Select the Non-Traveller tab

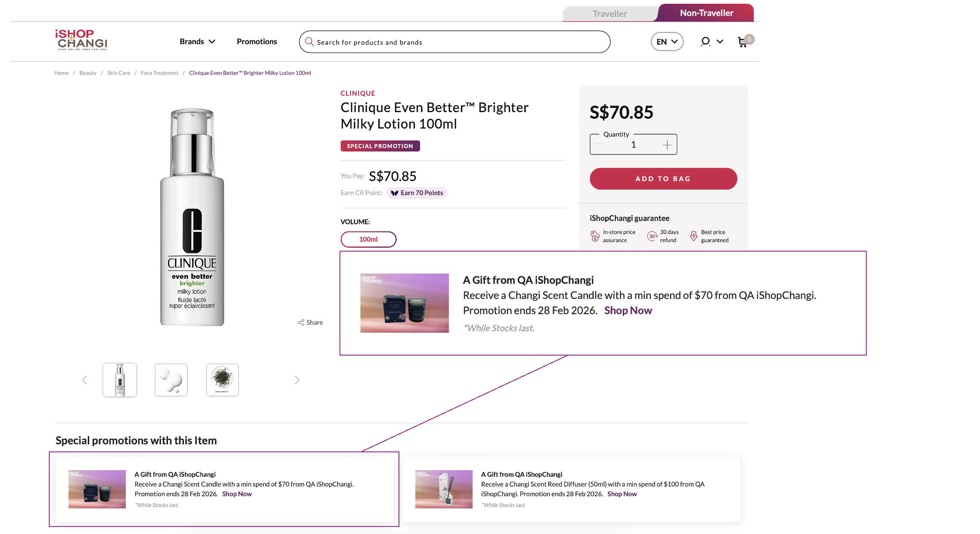tap(706, 13)
